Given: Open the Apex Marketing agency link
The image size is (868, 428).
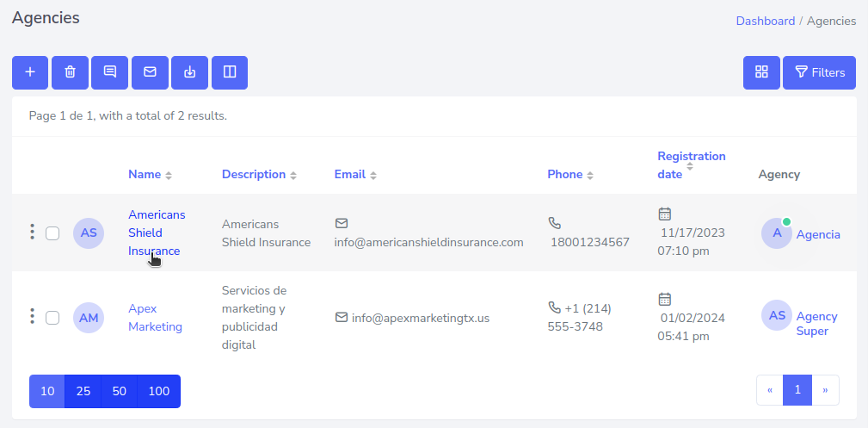Looking at the screenshot, I should (x=155, y=317).
